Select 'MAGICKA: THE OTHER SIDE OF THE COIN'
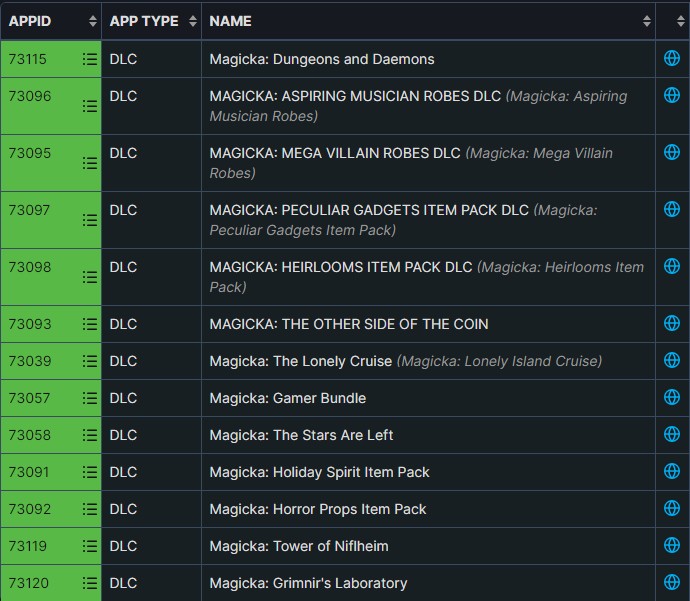The image size is (690, 601). (x=349, y=324)
